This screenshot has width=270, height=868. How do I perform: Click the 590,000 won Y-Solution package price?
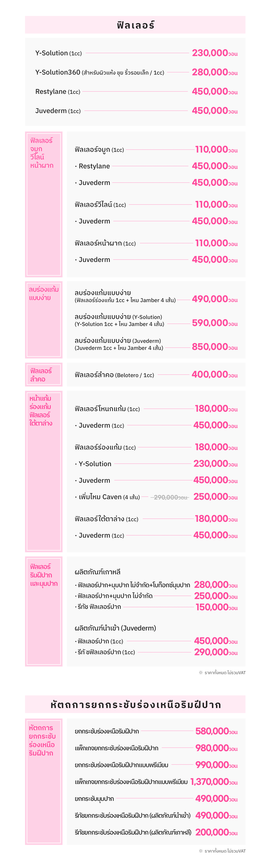tap(214, 323)
